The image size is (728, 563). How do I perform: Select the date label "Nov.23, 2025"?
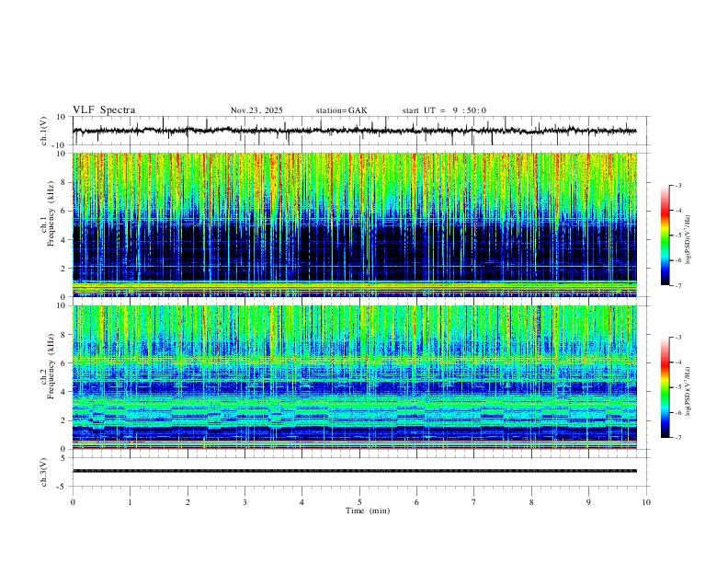[256, 110]
